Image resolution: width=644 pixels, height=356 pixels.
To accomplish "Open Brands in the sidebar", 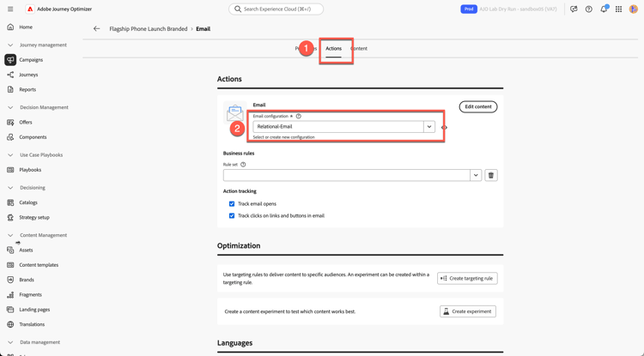I will [x=27, y=280].
